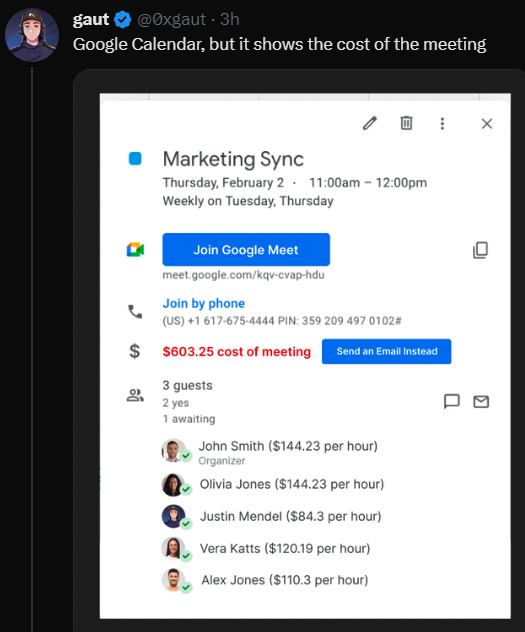Click Justin Mendel's avatar
Screen dimensions: 525x632
173,516
